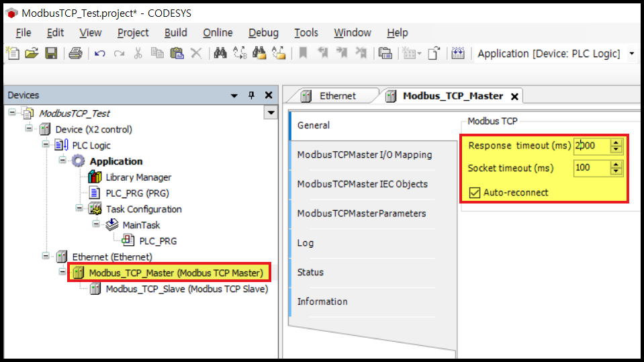Image resolution: width=644 pixels, height=362 pixels.
Task: Collapse the ModbusTCP_Test root node
Action: point(12,112)
